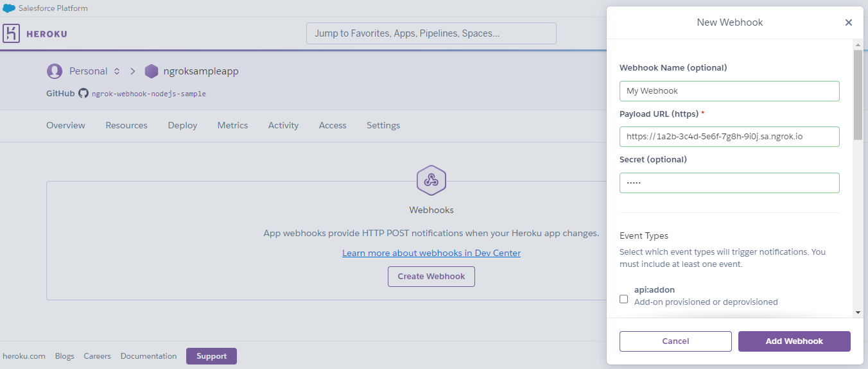Check the api:addon event checkbox
The width and height of the screenshot is (868, 369).
coord(623,299)
